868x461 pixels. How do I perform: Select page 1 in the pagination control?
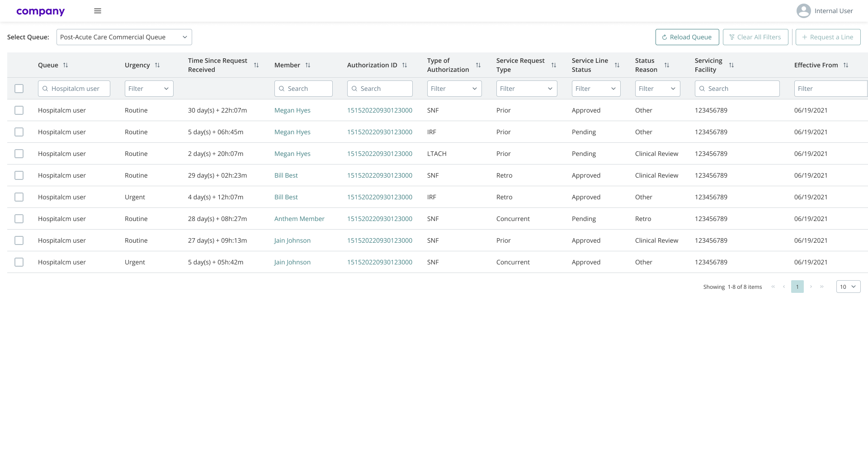[x=797, y=286]
